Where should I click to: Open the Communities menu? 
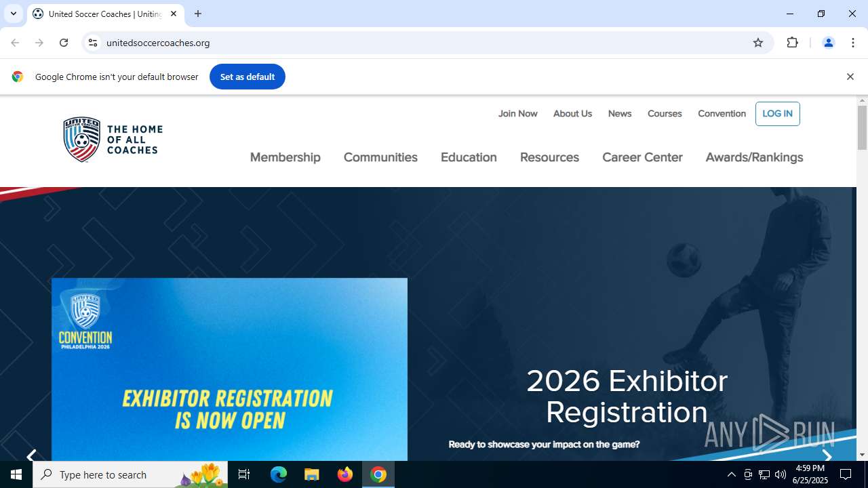tap(380, 157)
